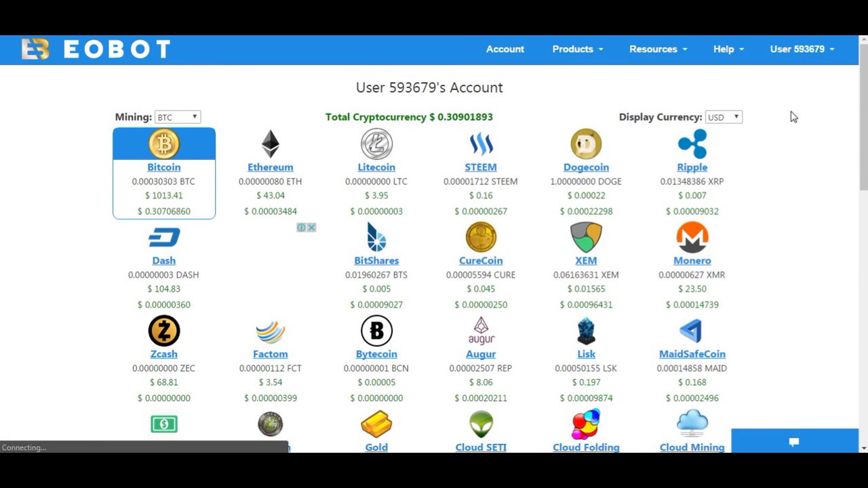Open the Factom link
The height and width of the screenshot is (488, 868).
tap(271, 354)
